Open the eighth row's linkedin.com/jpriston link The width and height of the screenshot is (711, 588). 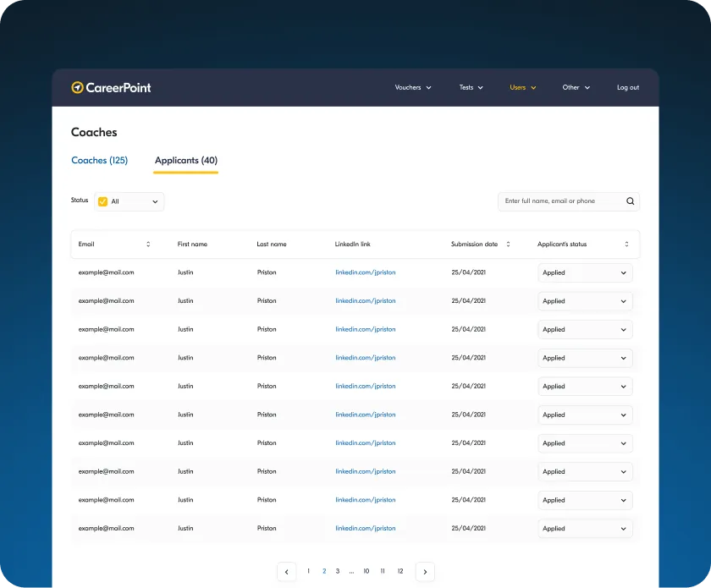click(366, 471)
